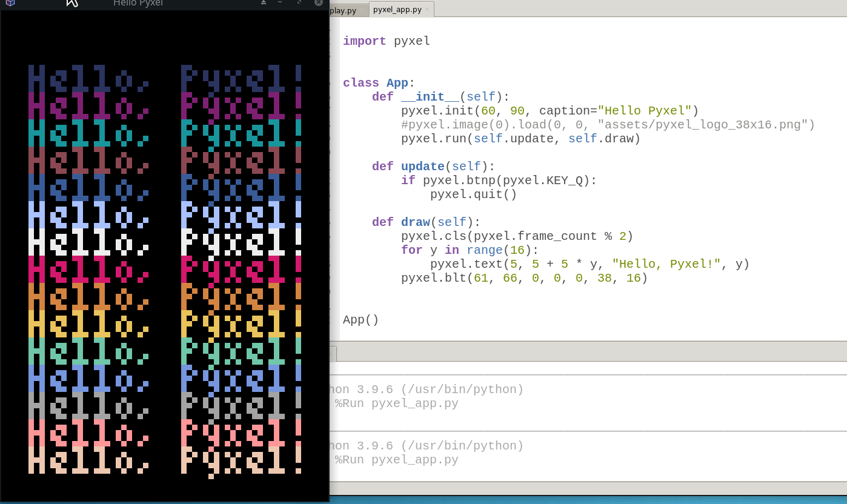Place cursor on 'import pyxel' line
The image size is (847, 504).
pos(387,41)
